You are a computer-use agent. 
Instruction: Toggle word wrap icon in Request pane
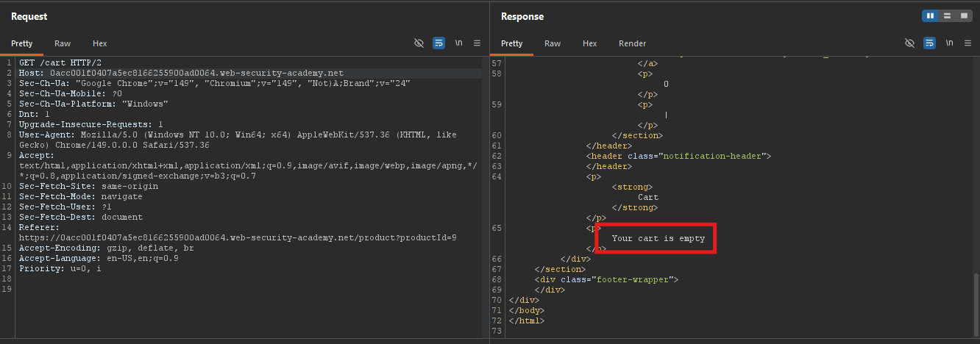tap(438, 43)
